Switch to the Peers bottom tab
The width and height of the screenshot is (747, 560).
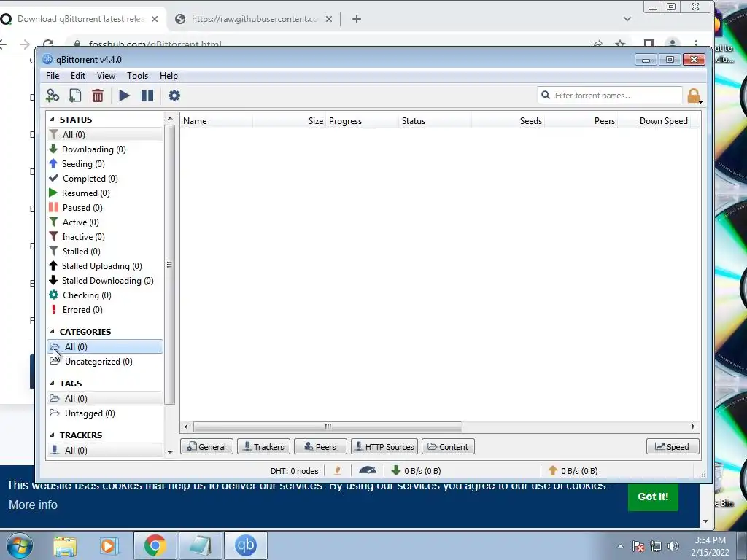(320, 447)
